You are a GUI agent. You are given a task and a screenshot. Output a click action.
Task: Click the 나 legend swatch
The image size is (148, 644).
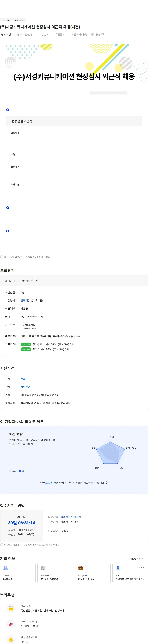(x=20, y=471)
